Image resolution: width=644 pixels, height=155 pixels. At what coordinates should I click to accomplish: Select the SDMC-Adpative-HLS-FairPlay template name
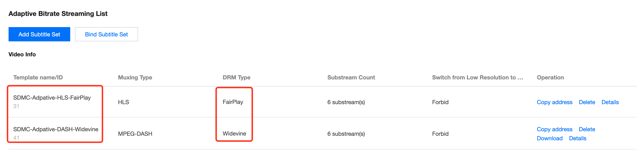(52, 98)
